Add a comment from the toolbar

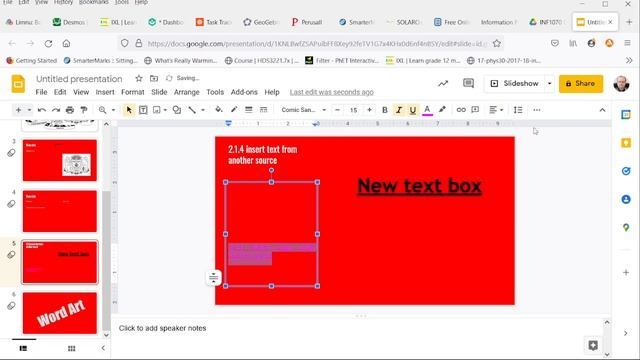475,110
